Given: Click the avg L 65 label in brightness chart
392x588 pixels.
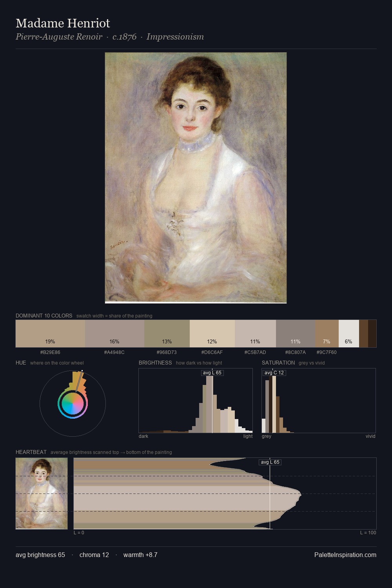Looking at the screenshot, I should [212, 373].
